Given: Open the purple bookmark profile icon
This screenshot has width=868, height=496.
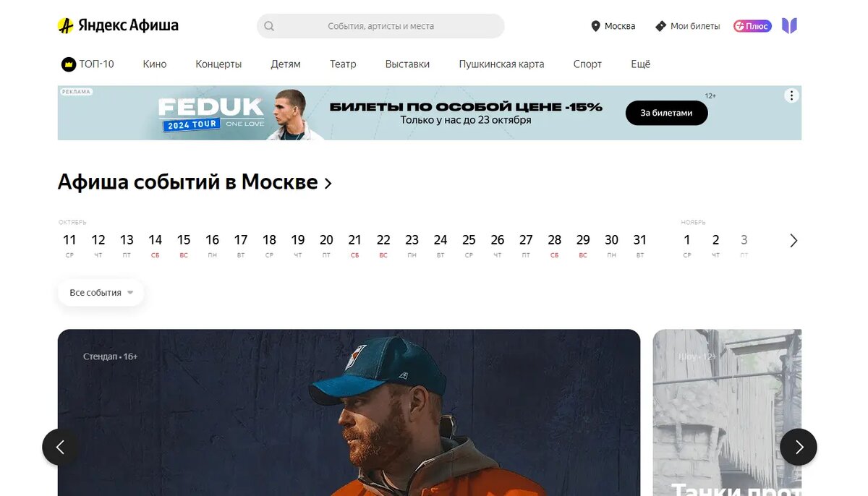Looking at the screenshot, I should pos(789,26).
